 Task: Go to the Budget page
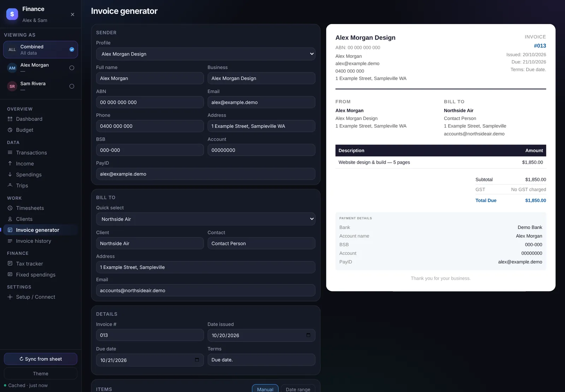41,130
